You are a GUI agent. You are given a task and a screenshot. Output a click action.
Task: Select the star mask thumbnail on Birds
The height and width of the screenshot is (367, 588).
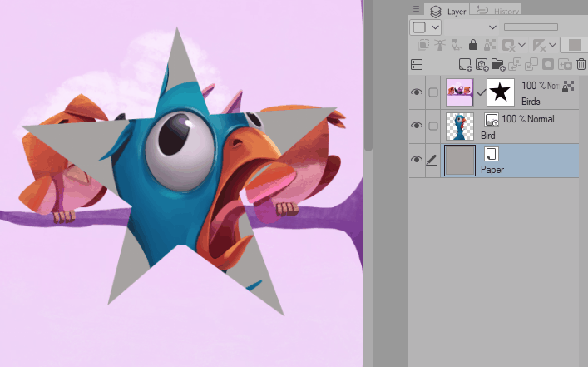[x=502, y=92]
